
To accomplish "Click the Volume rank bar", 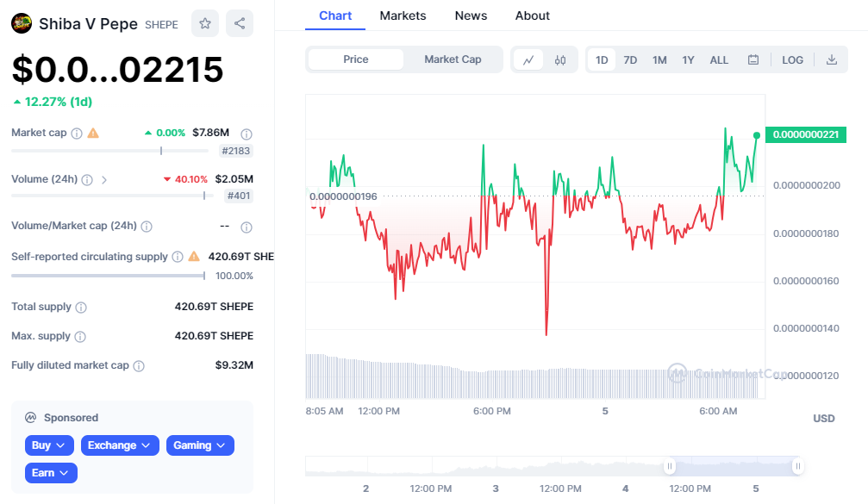I will (x=112, y=196).
